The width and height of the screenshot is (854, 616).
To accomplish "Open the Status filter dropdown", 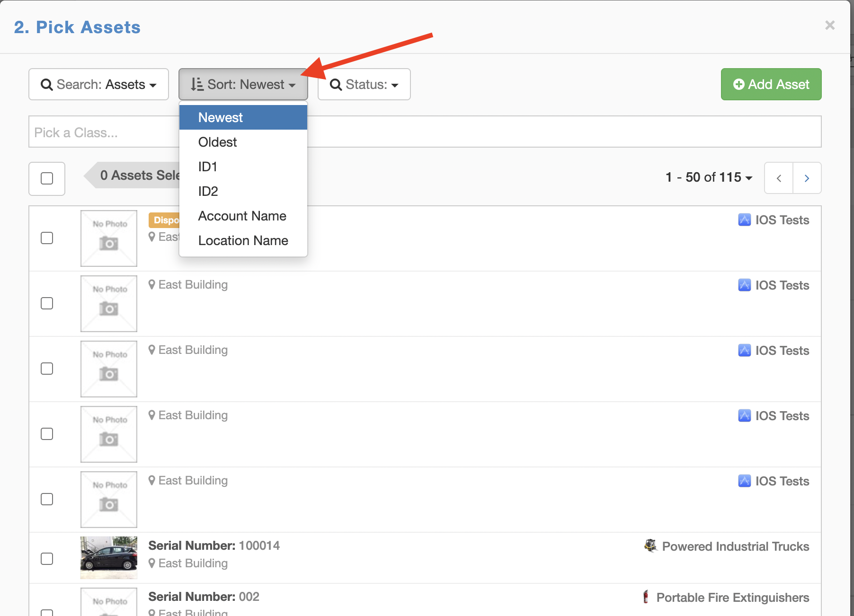I will 364,84.
